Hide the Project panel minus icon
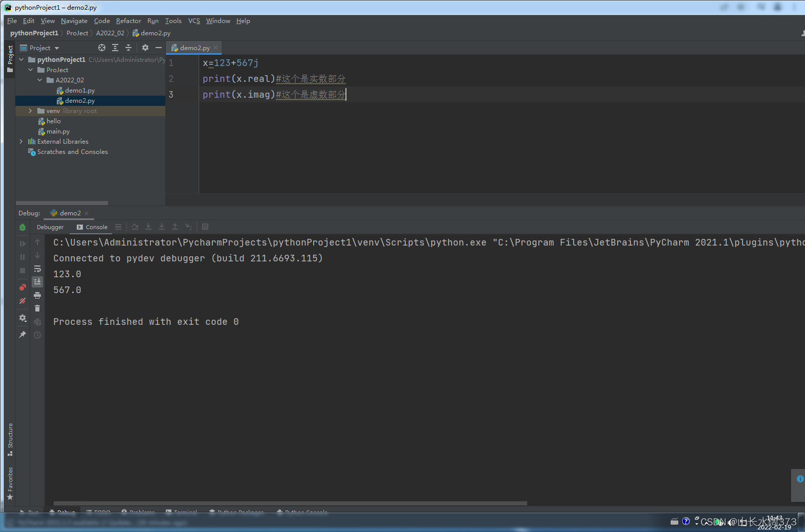Screen dimensions: 805x532 click(159, 48)
